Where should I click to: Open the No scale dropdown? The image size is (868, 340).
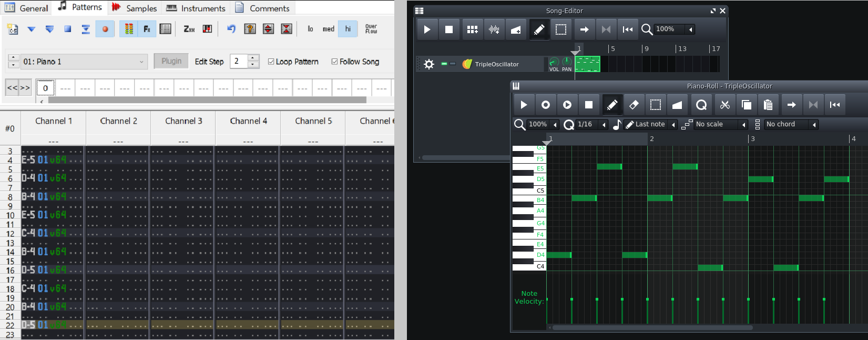(x=721, y=124)
